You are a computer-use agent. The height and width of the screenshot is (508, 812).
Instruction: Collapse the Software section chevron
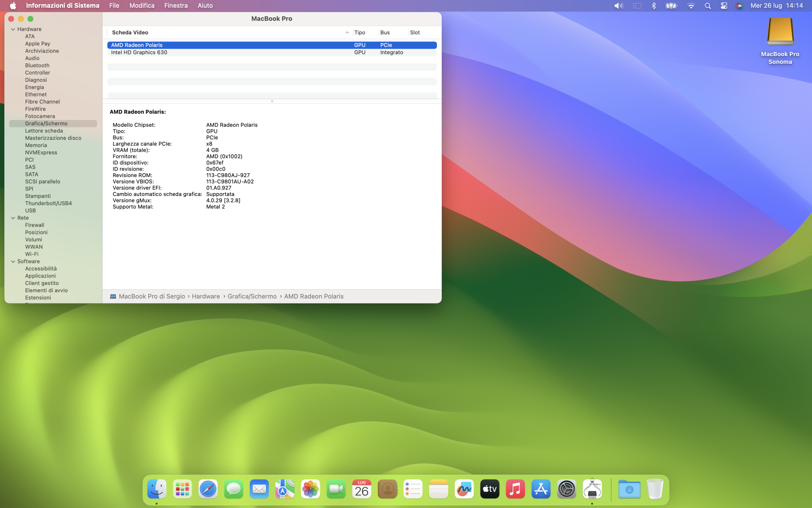tap(13, 261)
